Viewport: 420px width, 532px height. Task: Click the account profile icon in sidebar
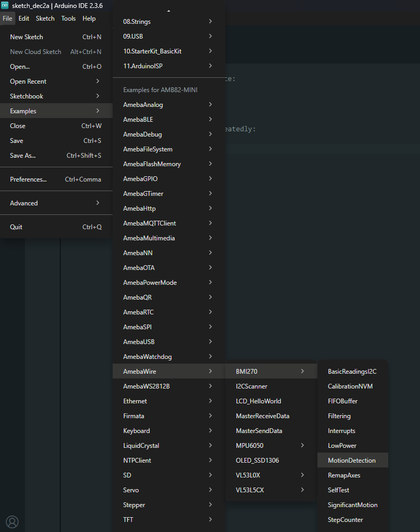tap(12, 521)
